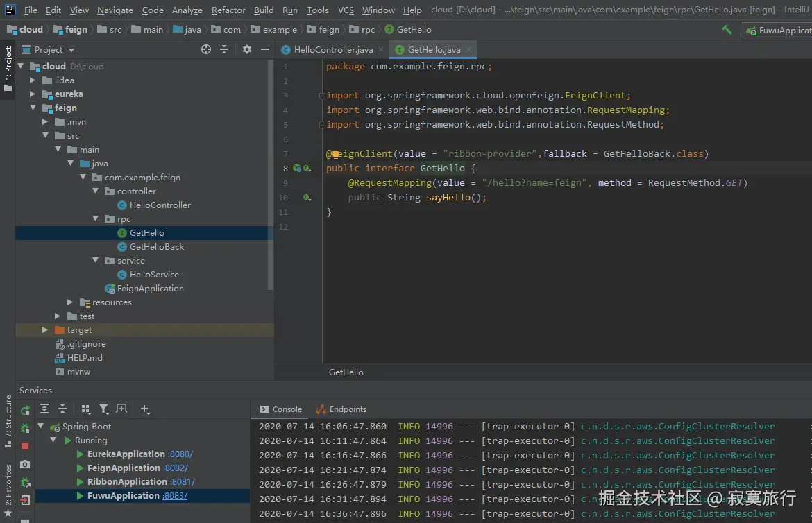Open the Refactor menu

[x=228, y=10]
